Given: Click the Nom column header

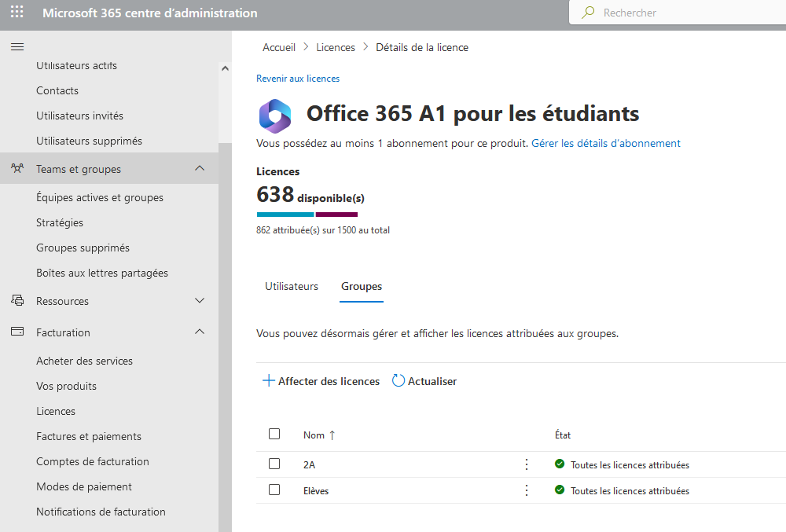Looking at the screenshot, I should (314, 435).
